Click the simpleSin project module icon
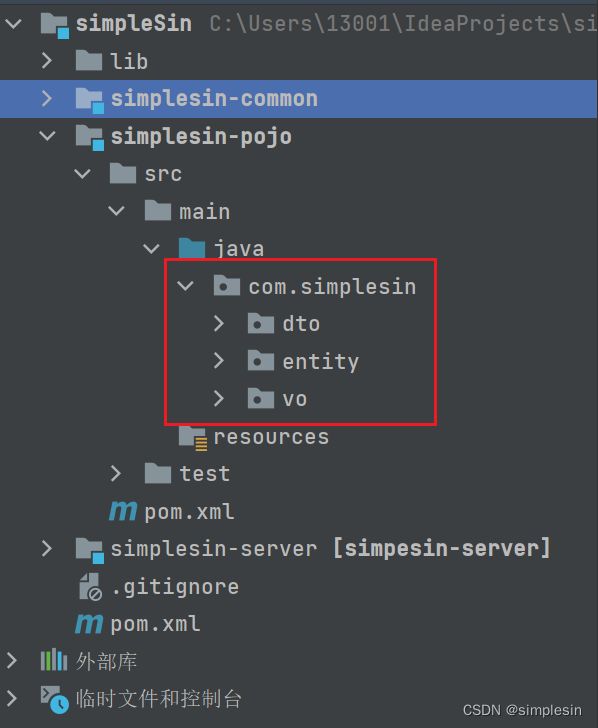598x728 pixels. click(x=55, y=25)
